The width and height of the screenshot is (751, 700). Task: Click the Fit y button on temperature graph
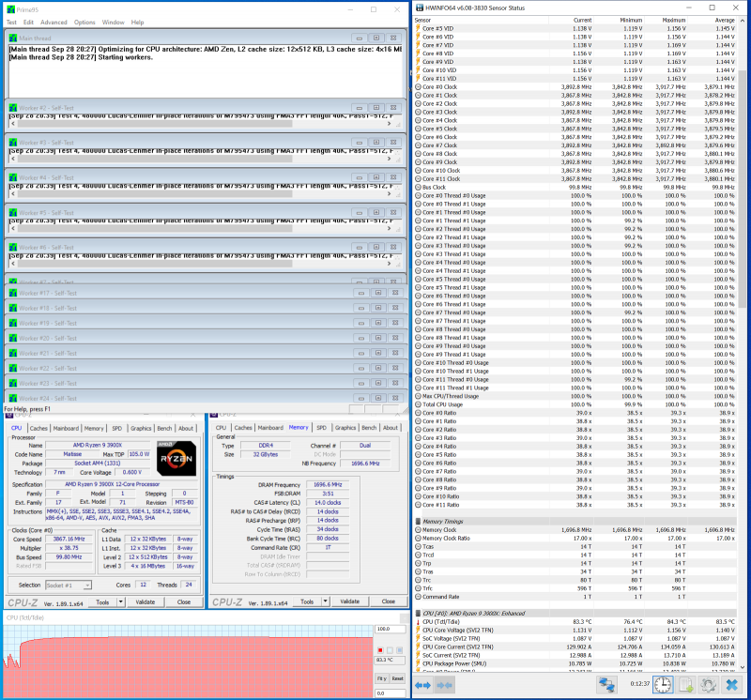382,678
